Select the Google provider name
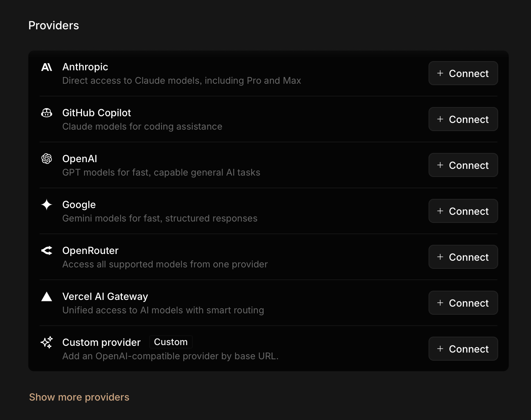 click(x=79, y=205)
